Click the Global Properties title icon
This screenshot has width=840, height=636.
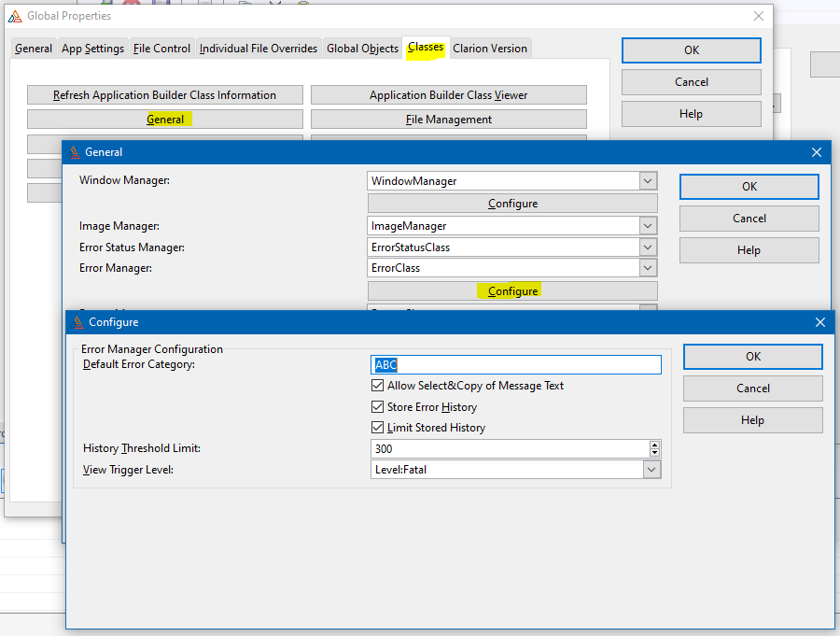15,16
